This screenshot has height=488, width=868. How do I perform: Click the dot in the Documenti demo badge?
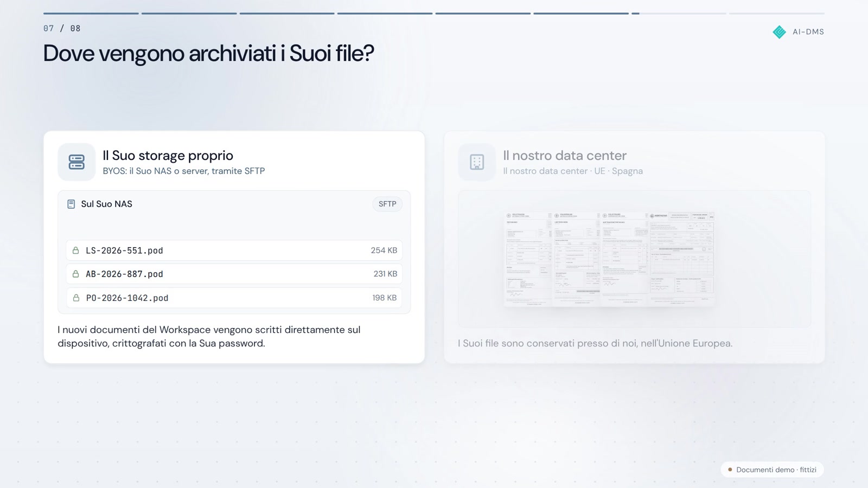click(730, 470)
